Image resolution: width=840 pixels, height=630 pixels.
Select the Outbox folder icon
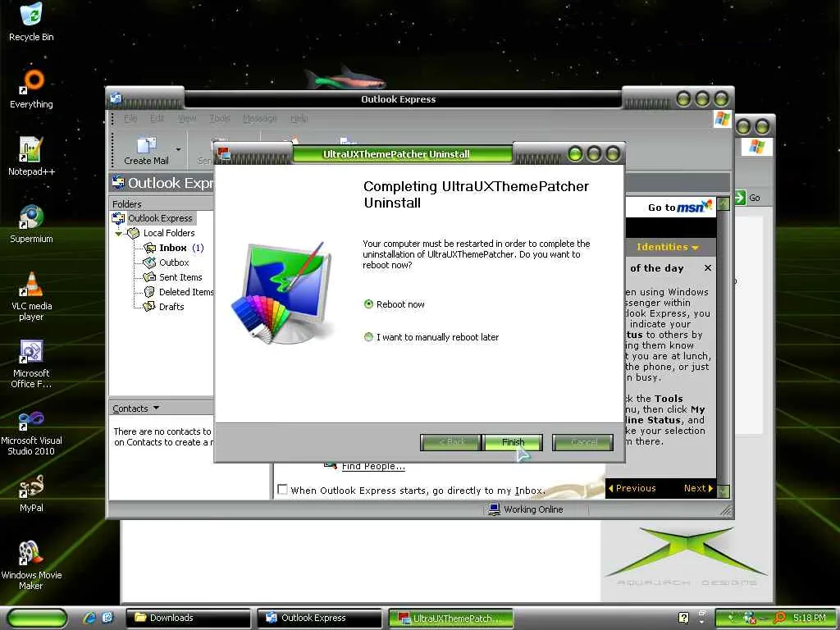[x=149, y=262]
